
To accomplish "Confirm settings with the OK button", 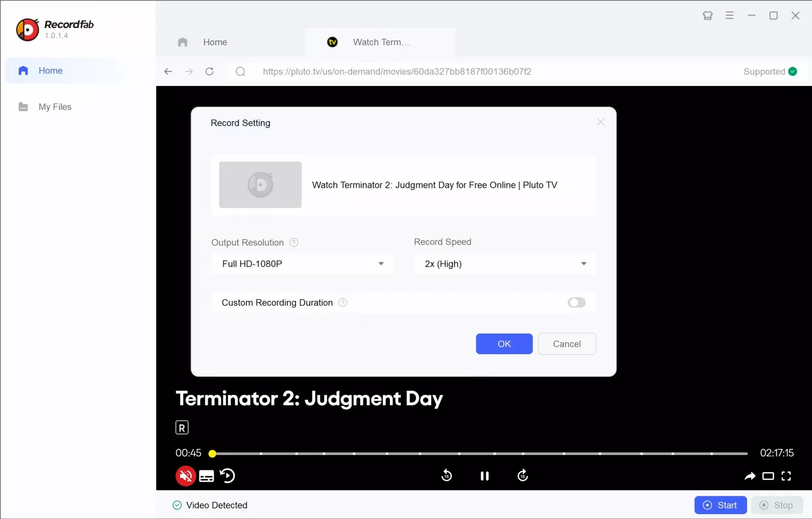I will pyautogui.click(x=504, y=344).
